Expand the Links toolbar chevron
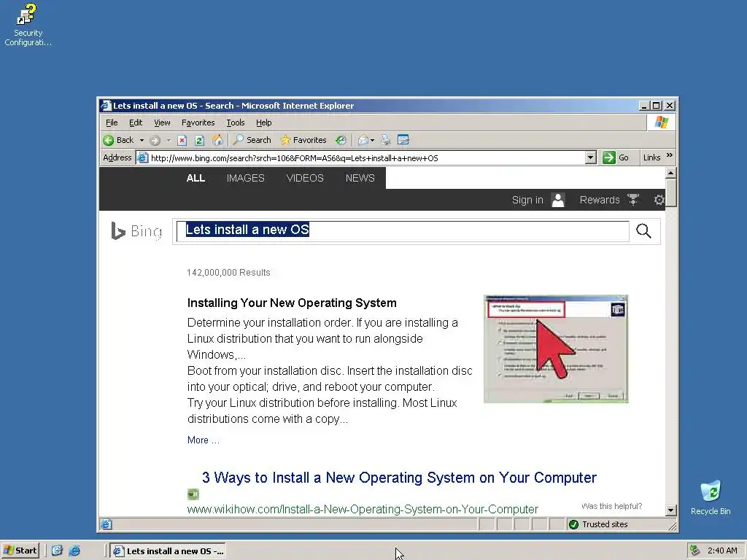The image size is (747, 560). tap(670, 155)
